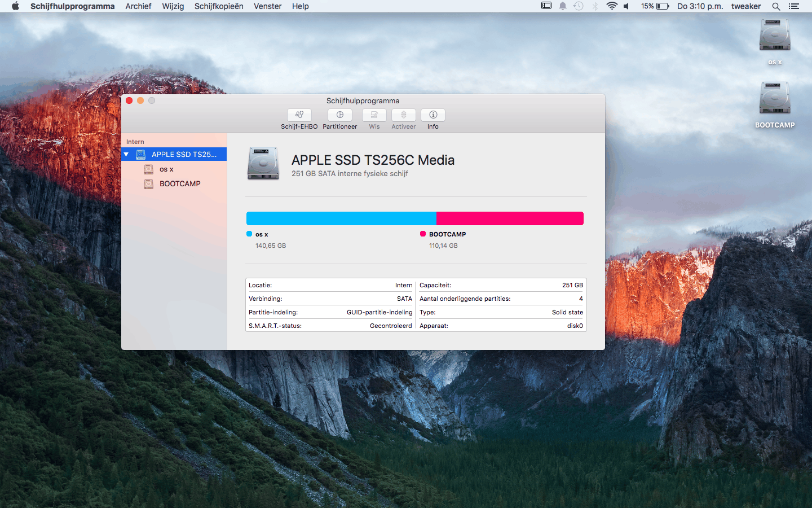Show disk Info from toolbar
The image size is (812, 508).
(x=433, y=115)
